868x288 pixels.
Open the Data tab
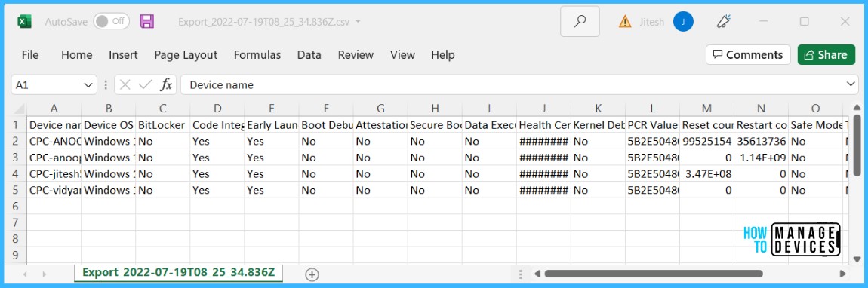tap(309, 55)
